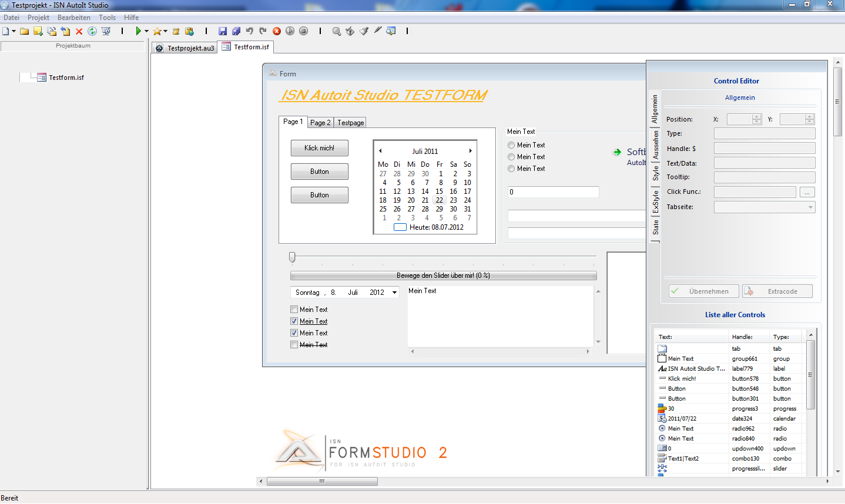The width and height of the screenshot is (845, 504).
Task: Click the Undo arrow icon
Action: (x=249, y=31)
